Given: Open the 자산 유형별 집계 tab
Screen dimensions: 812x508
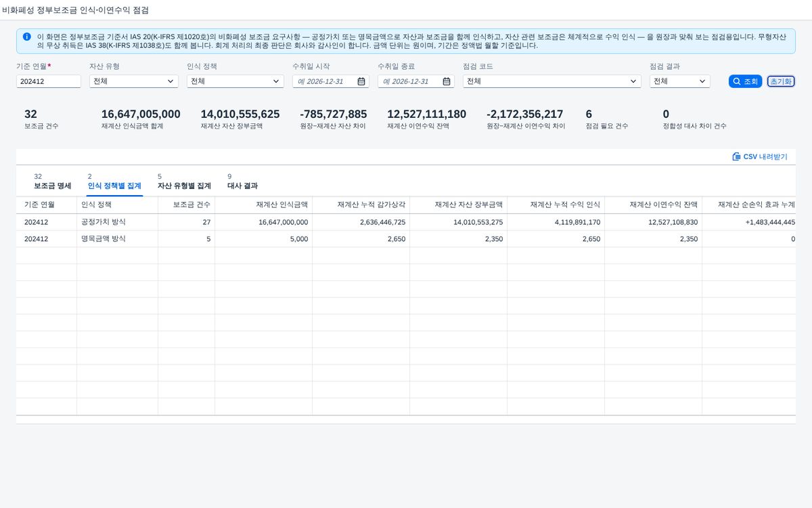Looking at the screenshot, I should [184, 182].
